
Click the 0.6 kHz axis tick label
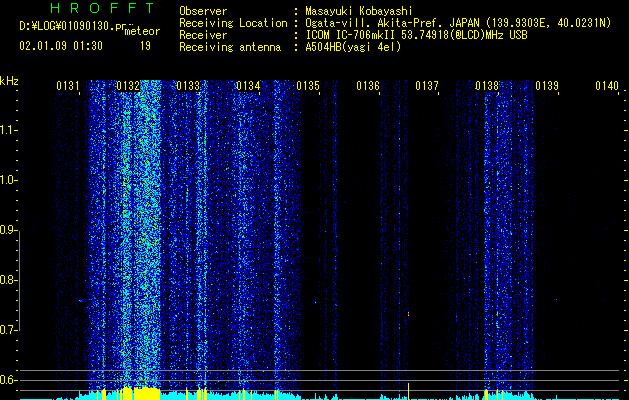(x=8, y=380)
